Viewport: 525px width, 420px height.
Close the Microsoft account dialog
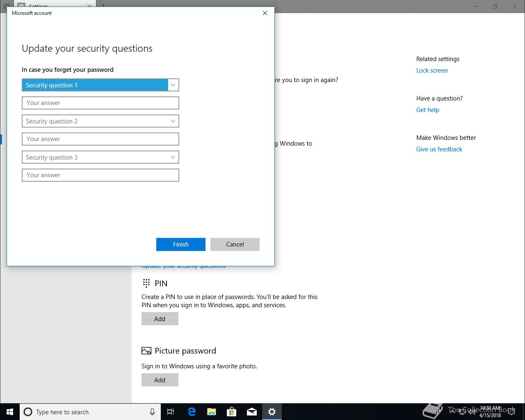pos(265,13)
